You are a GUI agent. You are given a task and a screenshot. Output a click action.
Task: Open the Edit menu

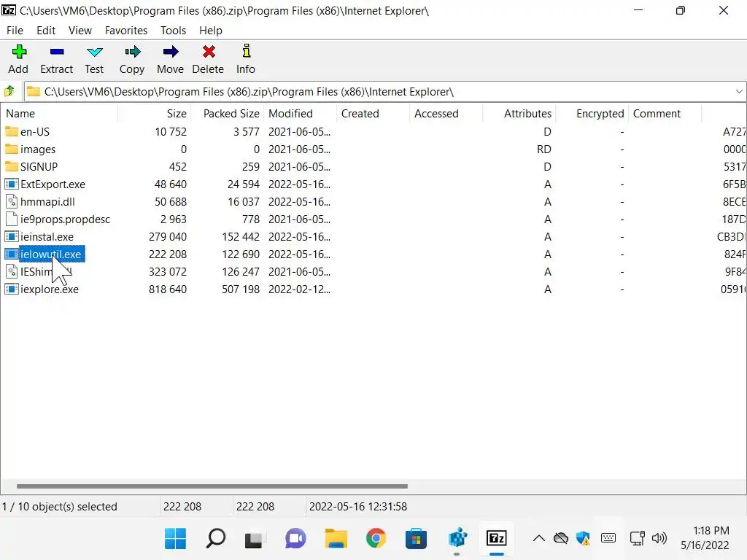[46, 31]
